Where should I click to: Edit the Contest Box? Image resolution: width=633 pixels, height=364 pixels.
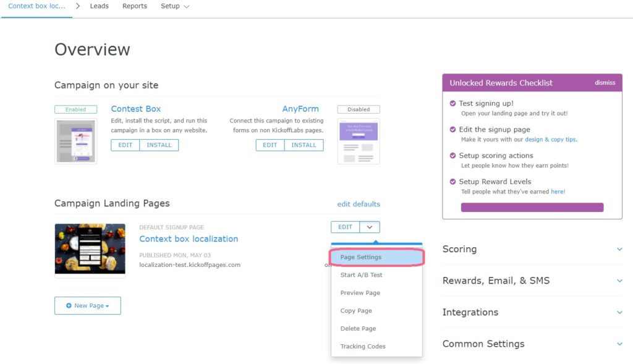coord(125,145)
